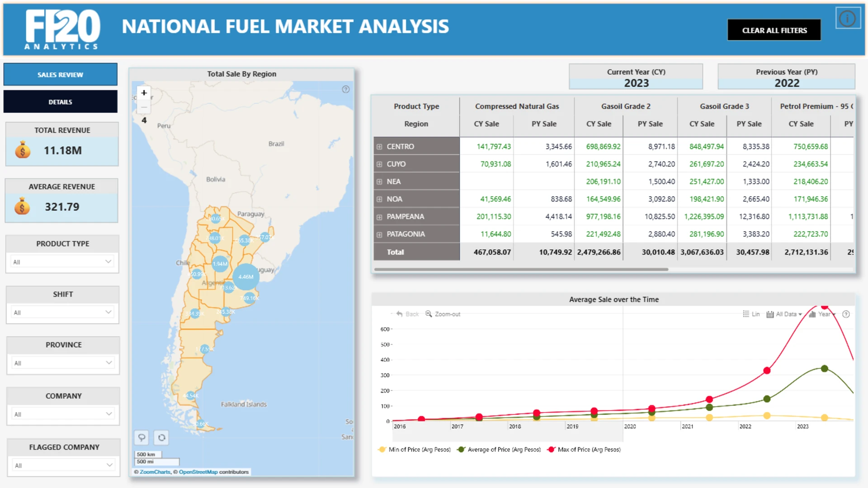Click the map zoom-out minus button

(144, 107)
